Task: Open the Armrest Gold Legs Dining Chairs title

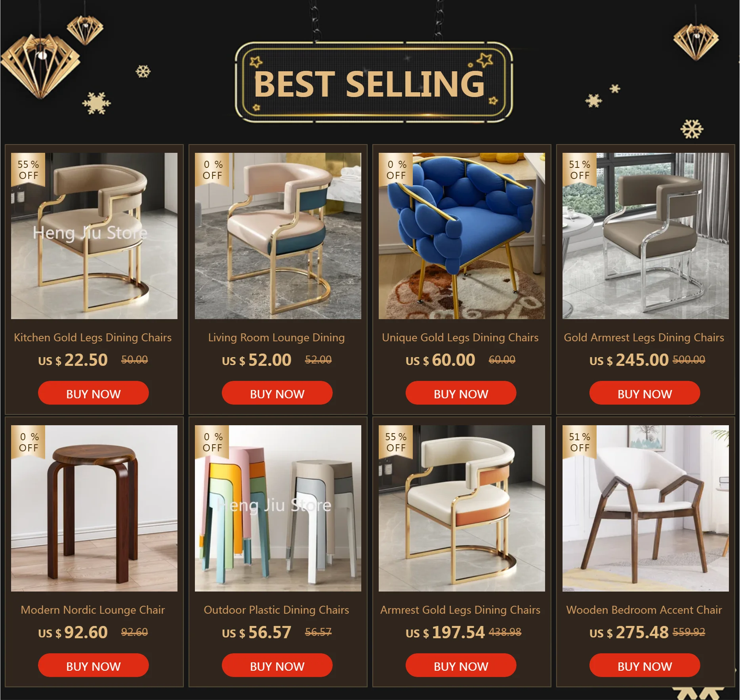Action: [x=460, y=610]
